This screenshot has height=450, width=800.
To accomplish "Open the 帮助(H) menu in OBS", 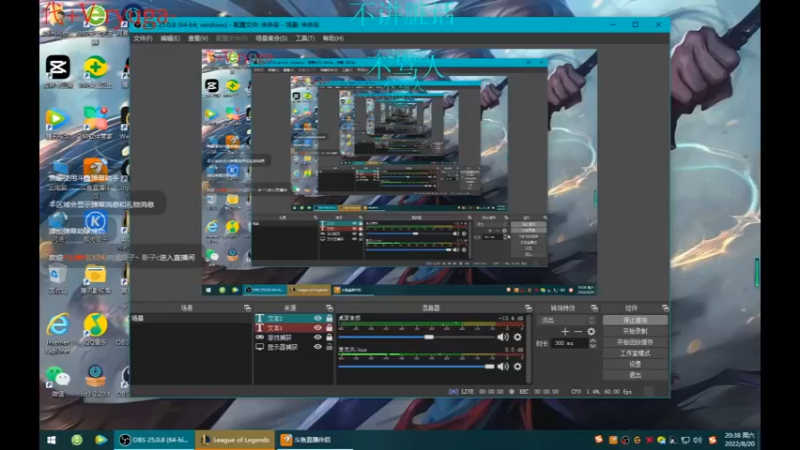I will 333,38.
